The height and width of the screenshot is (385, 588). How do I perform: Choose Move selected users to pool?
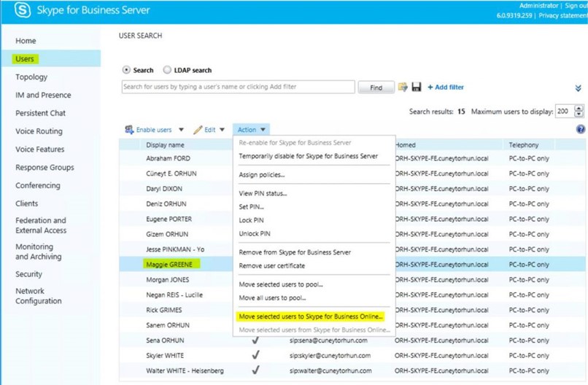click(x=281, y=284)
